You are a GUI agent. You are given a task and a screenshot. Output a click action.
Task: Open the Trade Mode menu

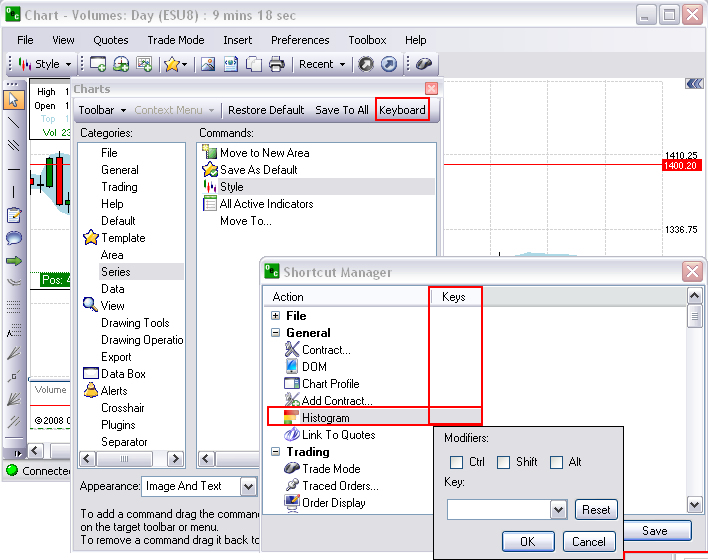[176, 40]
